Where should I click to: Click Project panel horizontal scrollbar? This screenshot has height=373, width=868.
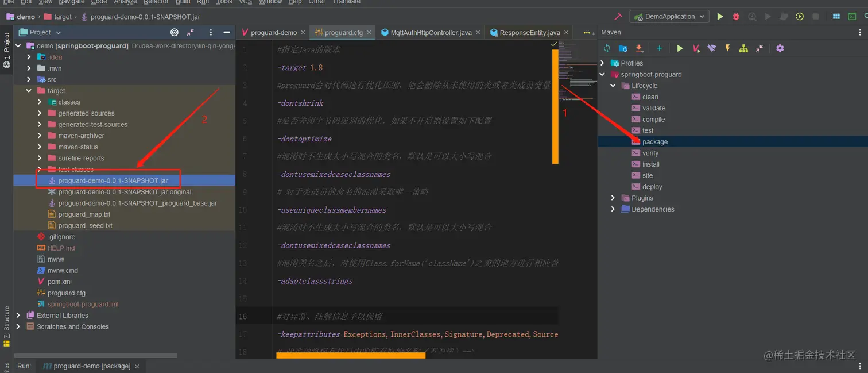[96, 356]
